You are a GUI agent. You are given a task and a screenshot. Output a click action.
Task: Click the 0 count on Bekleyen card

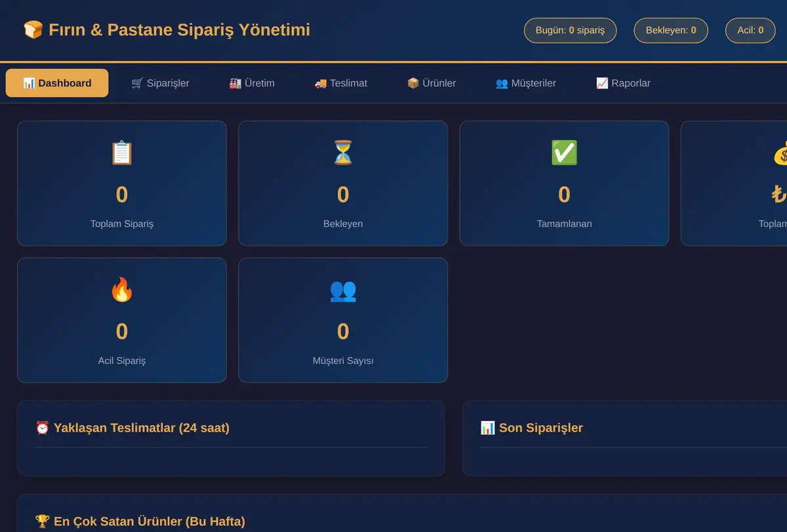[x=343, y=195]
